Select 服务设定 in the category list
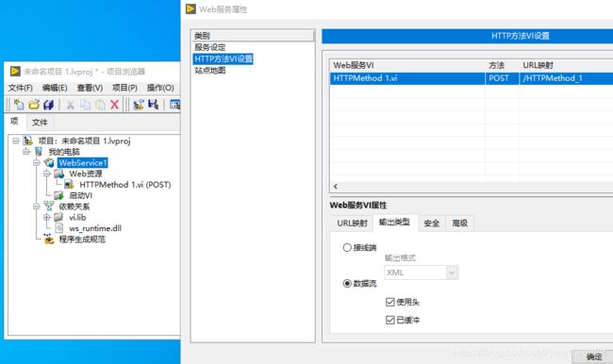The image size is (613, 364). coord(210,47)
